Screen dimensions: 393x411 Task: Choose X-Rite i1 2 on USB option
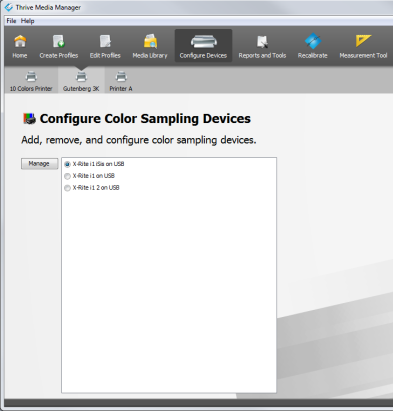pos(67,188)
